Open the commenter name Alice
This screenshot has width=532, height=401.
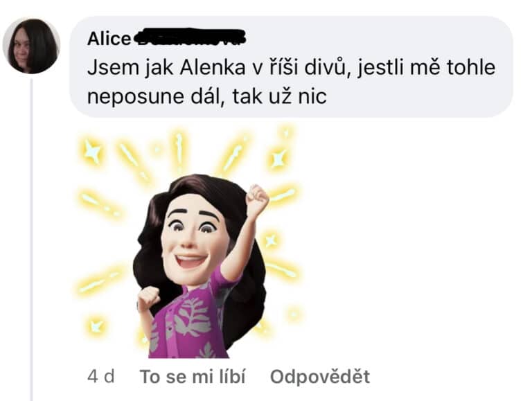coord(109,39)
